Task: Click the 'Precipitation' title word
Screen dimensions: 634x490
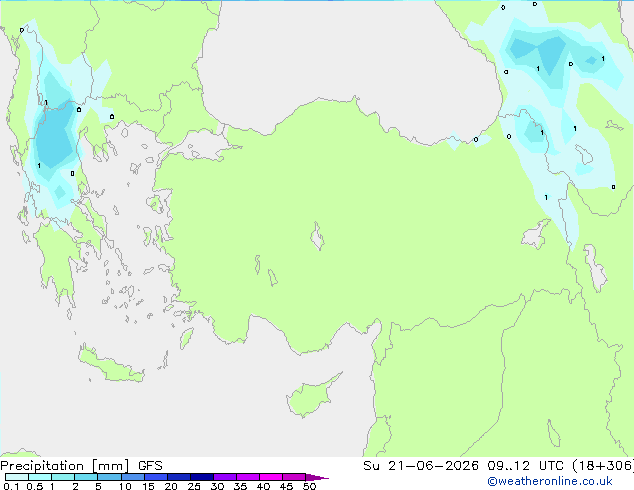Action: click(x=42, y=466)
